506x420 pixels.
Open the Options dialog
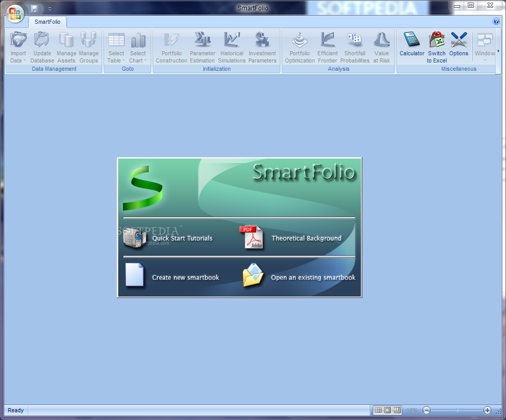[458, 44]
